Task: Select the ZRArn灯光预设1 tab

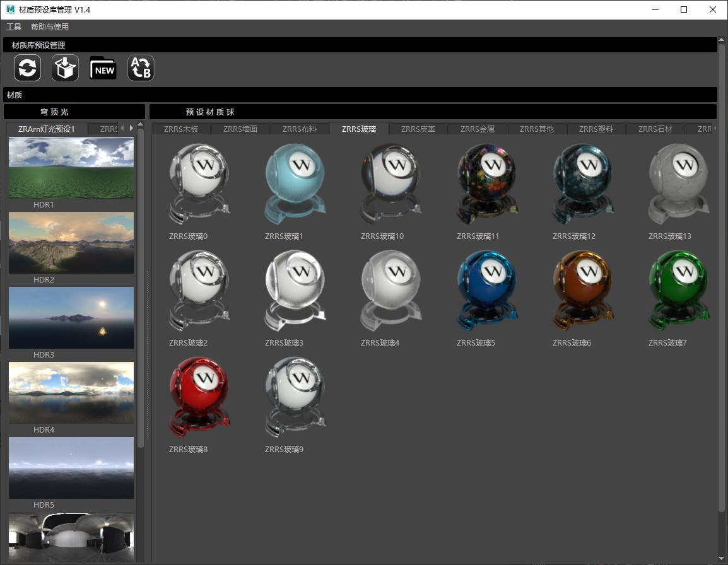Action: pyautogui.click(x=47, y=129)
